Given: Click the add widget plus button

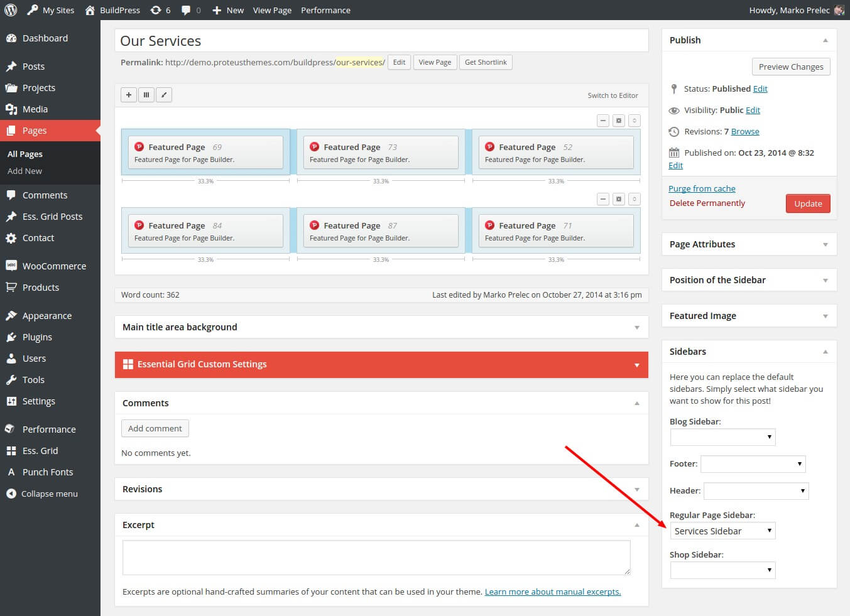Looking at the screenshot, I should (129, 95).
